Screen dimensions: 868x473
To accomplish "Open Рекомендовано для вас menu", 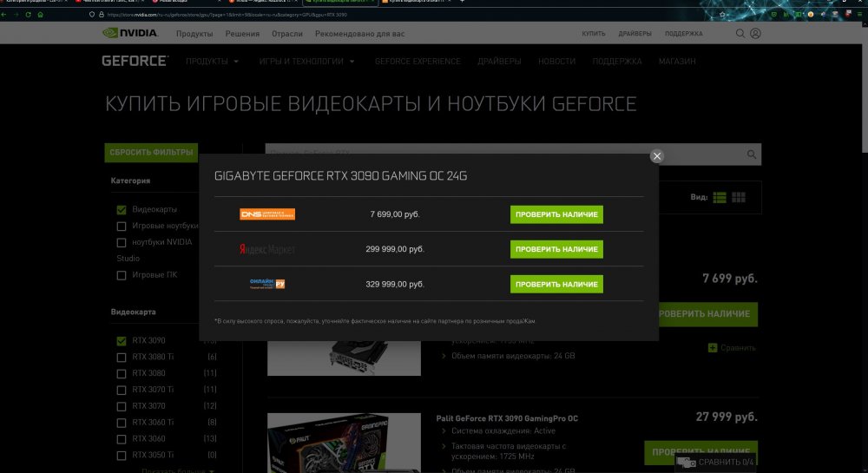I will tap(359, 34).
